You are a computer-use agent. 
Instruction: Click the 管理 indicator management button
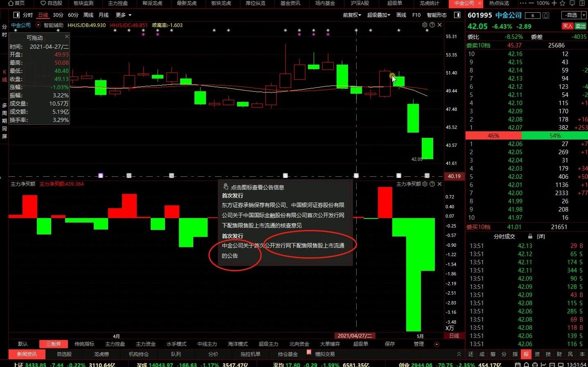419,344
